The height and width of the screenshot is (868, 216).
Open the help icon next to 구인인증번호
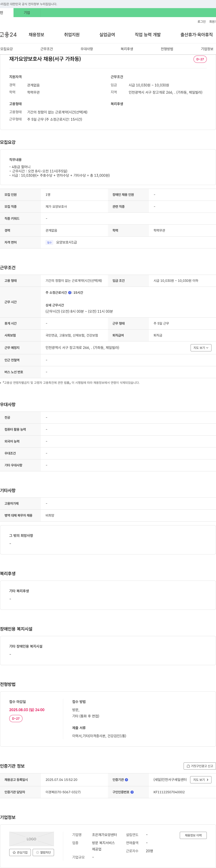[132, 792]
